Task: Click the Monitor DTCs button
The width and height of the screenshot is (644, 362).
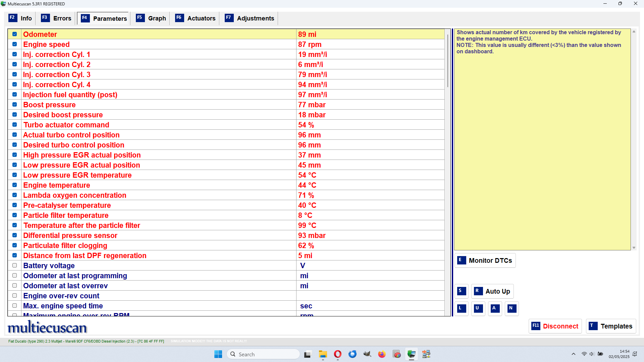Action: pyautogui.click(x=485, y=260)
